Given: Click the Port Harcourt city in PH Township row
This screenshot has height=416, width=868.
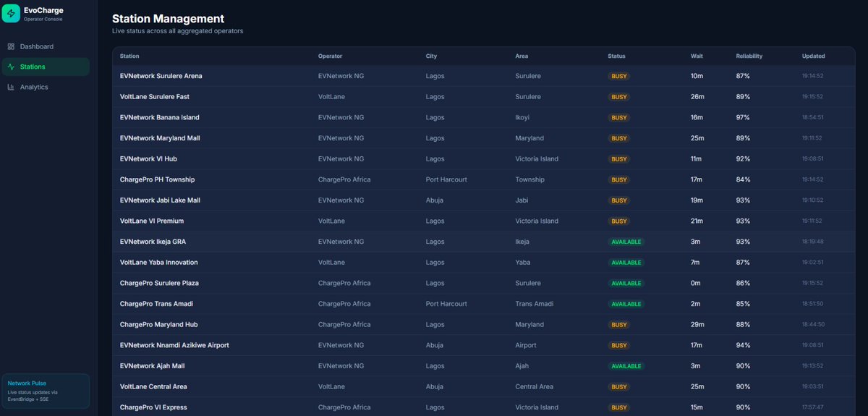Looking at the screenshot, I should click(x=446, y=179).
